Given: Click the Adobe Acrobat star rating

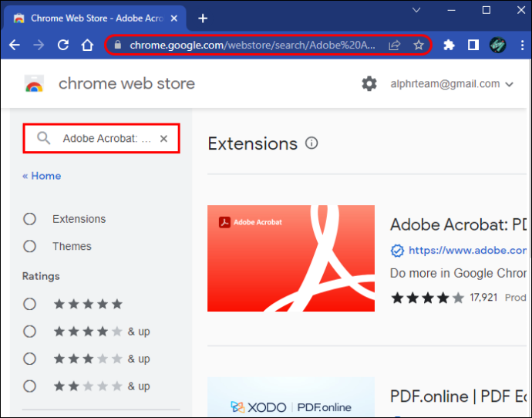Looking at the screenshot, I should 427,298.
